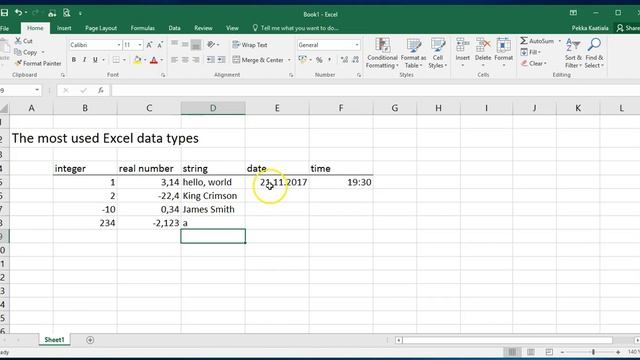640x360 pixels.
Task: Click the Save icon in quick access toolbar
Action: tap(4, 13)
